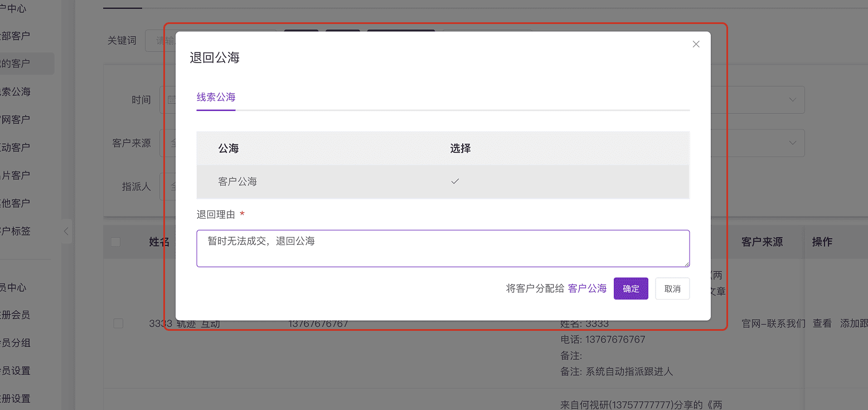The image size is (868, 410).
Task: Open the 时间 date picker field
Action: [x=168, y=100]
